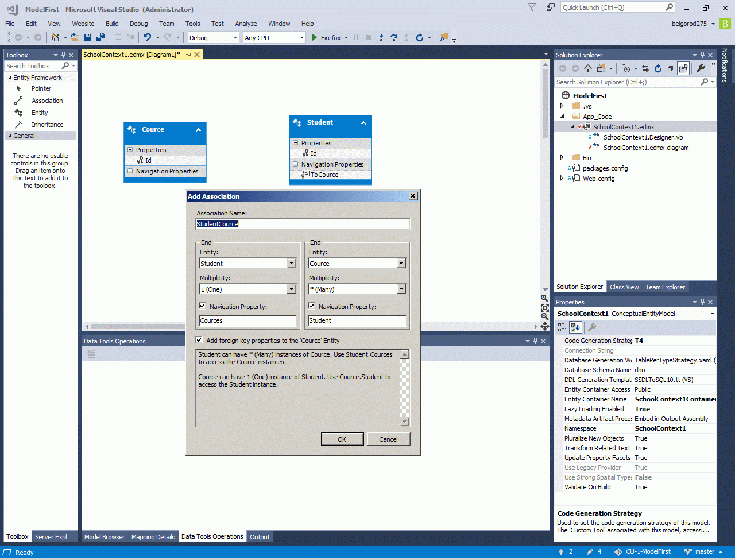Collapse the App_Code folder node
This screenshot has width=735, height=560.
tap(563, 117)
